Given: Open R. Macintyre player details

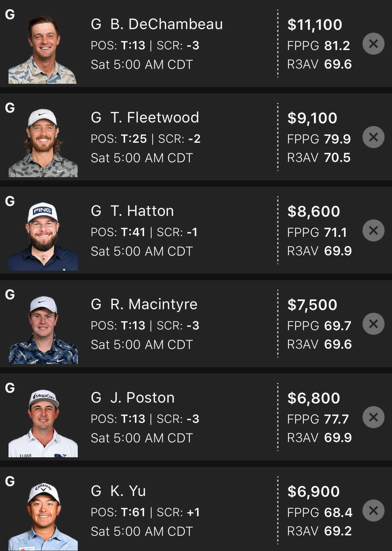Looking at the screenshot, I should [154, 304].
